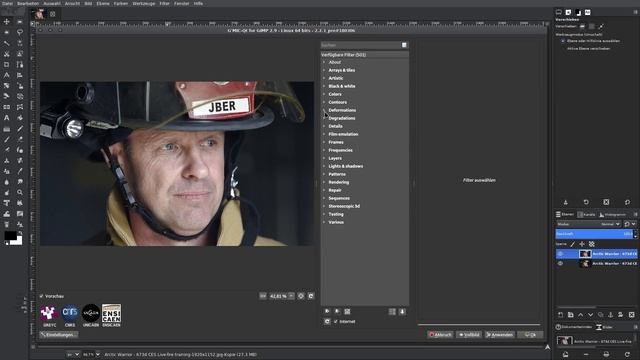Reset tool options with the bottom-right reset icon
Image resolution: width=640 pixels, height=360 pixels.
click(x=627, y=202)
